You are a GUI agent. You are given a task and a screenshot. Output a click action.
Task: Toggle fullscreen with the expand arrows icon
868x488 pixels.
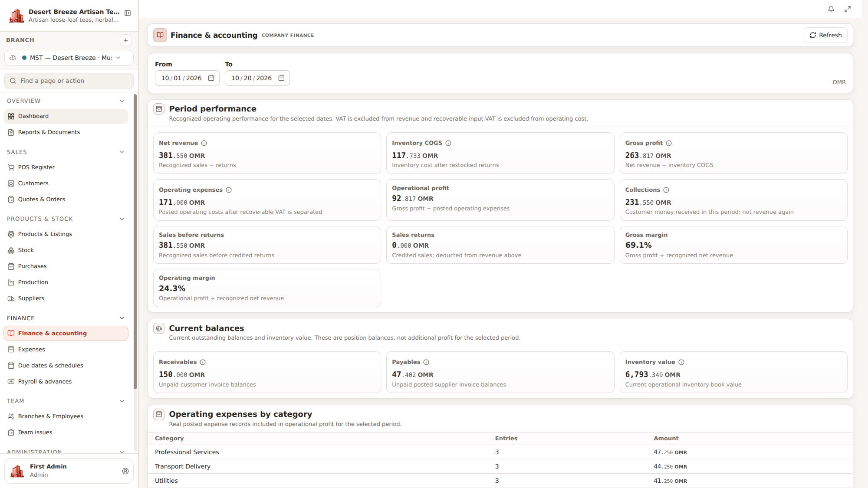(x=847, y=9)
